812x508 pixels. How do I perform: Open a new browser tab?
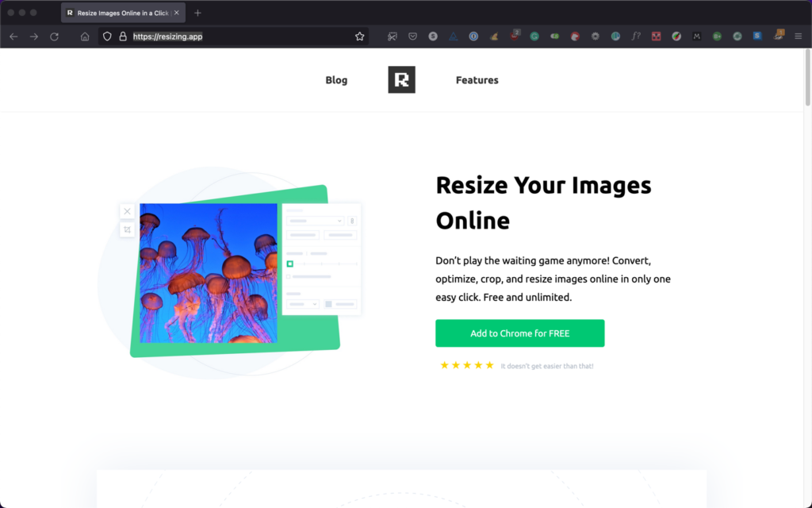coord(197,13)
